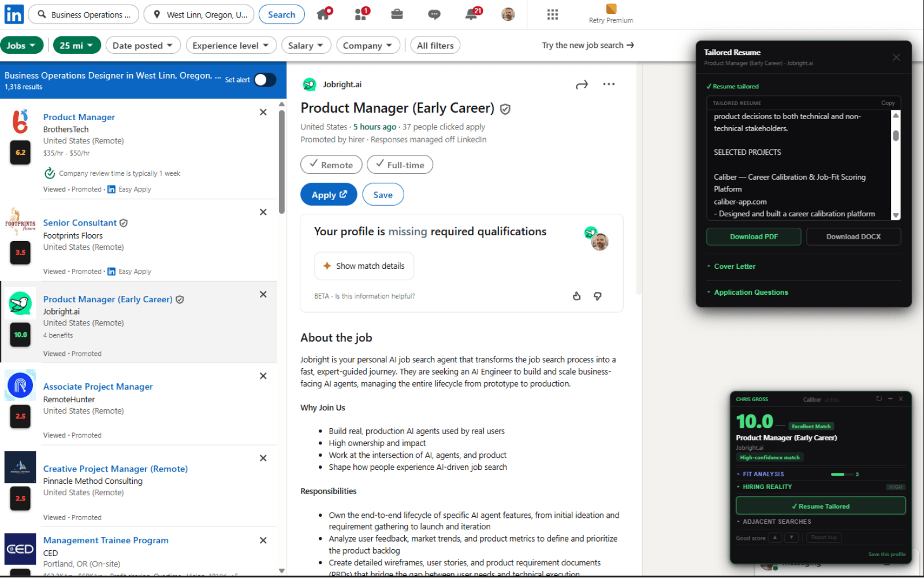Click the Remote workplace type chip

point(331,165)
